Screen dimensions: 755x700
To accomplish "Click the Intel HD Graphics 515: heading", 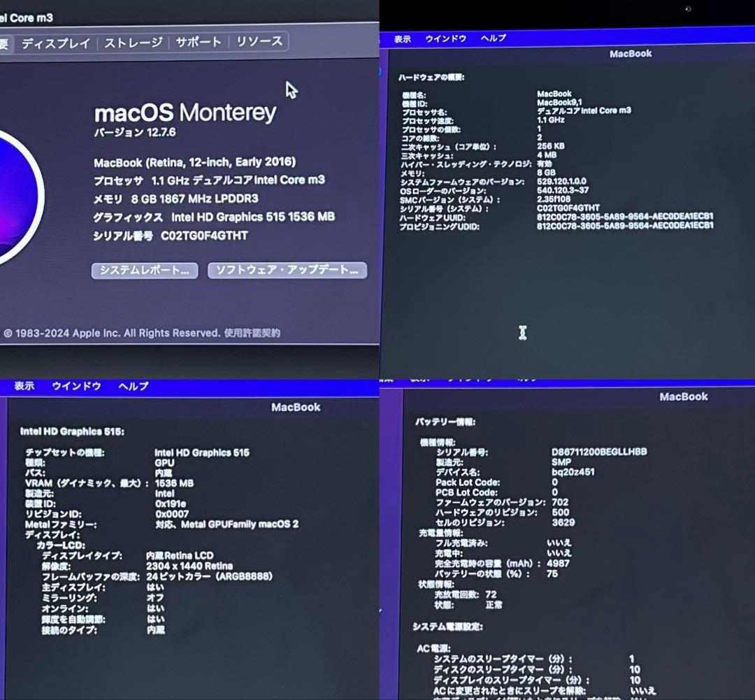I will coord(72,431).
